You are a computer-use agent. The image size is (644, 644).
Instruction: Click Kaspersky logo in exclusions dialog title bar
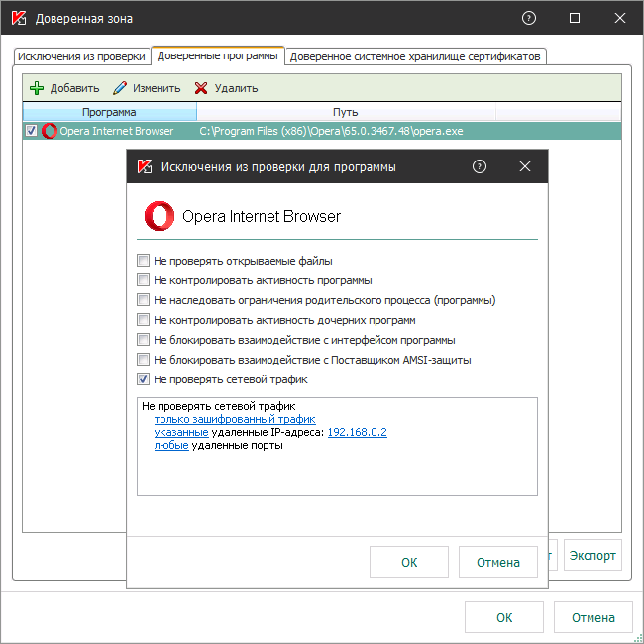click(x=145, y=166)
